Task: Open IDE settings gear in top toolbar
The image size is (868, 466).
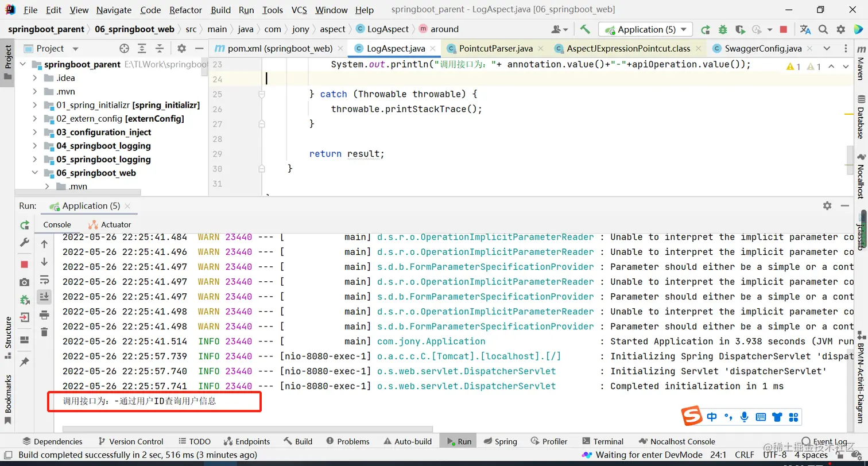Action: (841, 29)
